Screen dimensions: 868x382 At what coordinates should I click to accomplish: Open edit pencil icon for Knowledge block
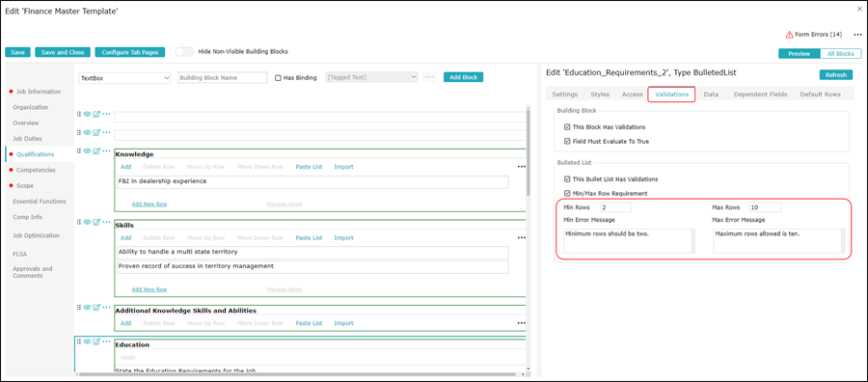(x=96, y=150)
